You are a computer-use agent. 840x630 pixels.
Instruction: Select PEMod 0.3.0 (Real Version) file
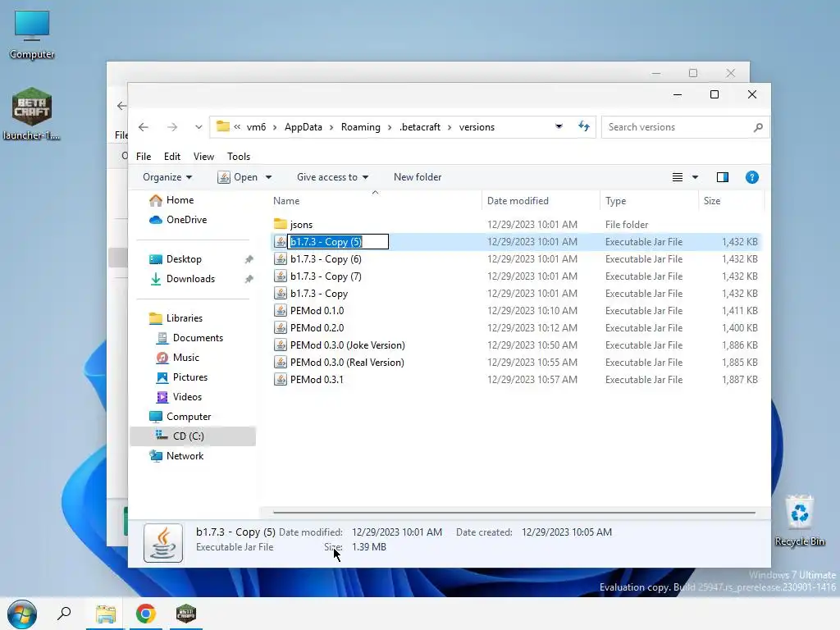coord(347,362)
